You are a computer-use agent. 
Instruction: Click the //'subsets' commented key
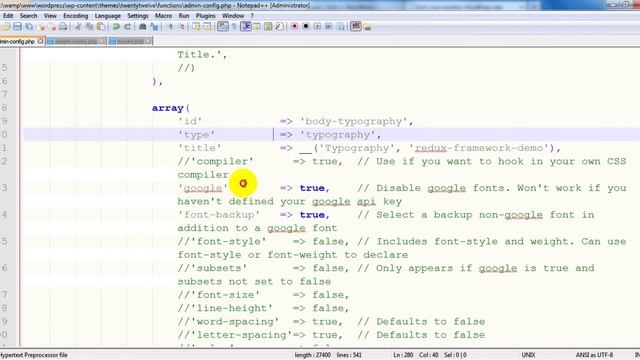coord(212,269)
